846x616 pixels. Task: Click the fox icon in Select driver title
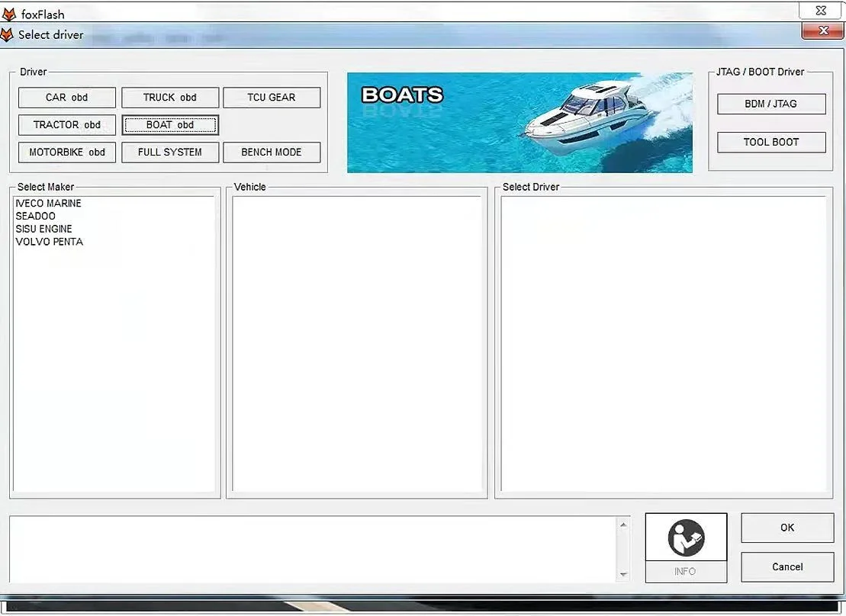(7, 35)
